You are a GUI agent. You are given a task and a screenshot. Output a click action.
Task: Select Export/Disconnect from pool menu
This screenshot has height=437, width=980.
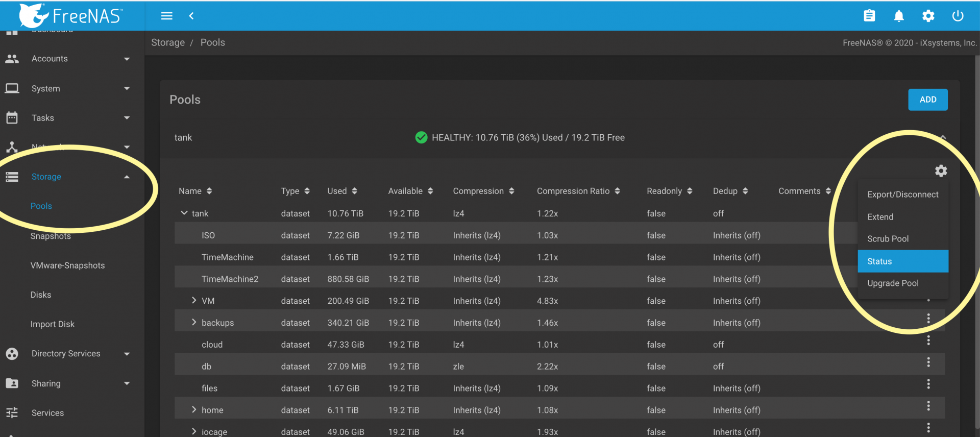coord(903,195)
